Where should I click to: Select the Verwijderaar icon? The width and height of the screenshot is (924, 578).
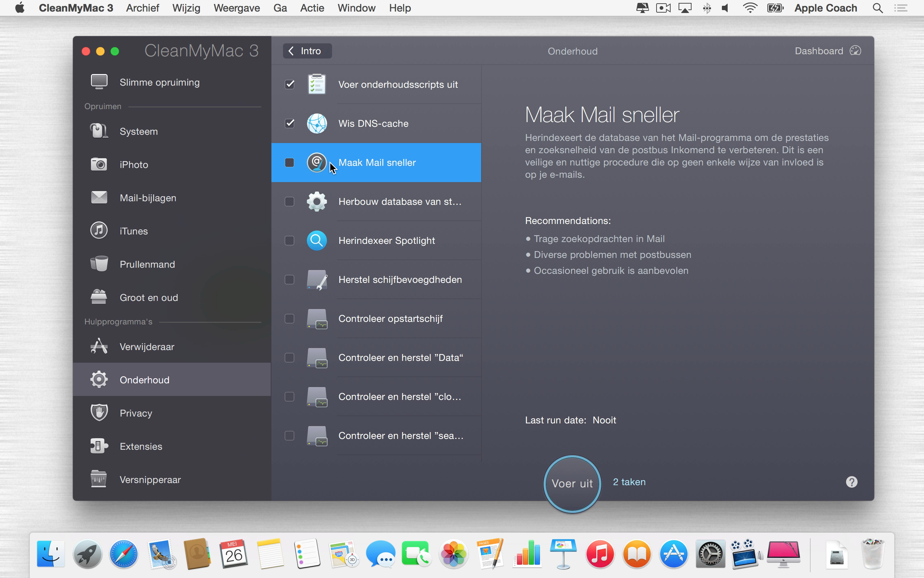click(99, 346)
